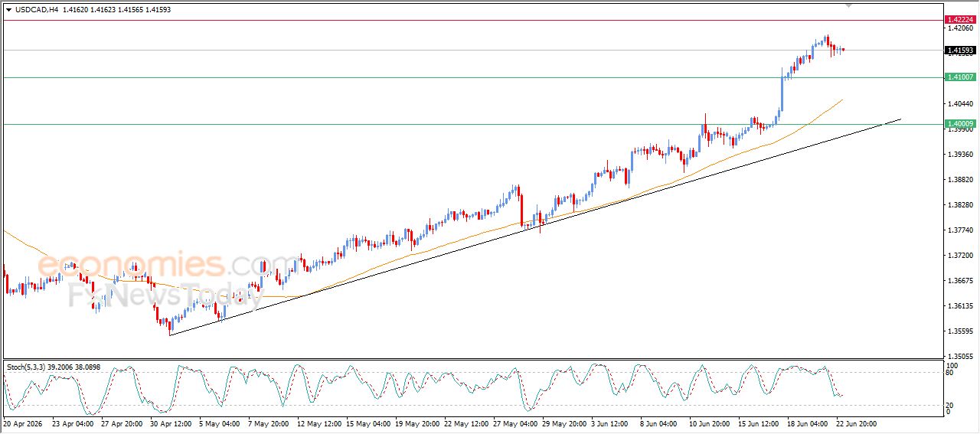Click the 12 May 12:00 time label

318,423
